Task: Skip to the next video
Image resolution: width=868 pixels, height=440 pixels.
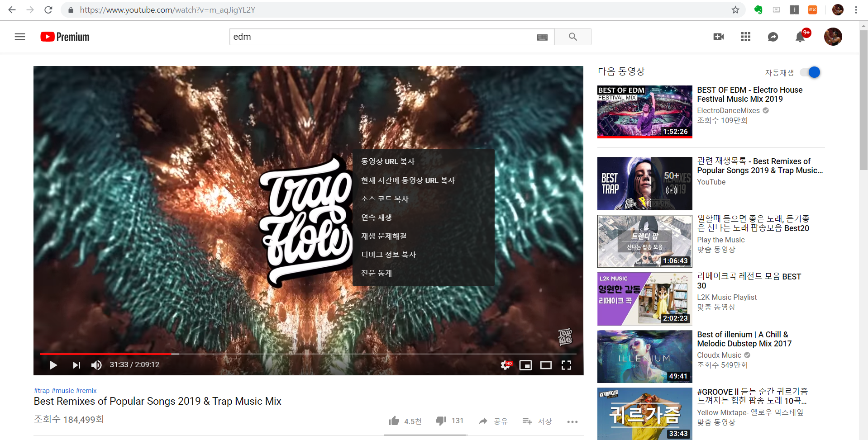Action: point(76,365)
